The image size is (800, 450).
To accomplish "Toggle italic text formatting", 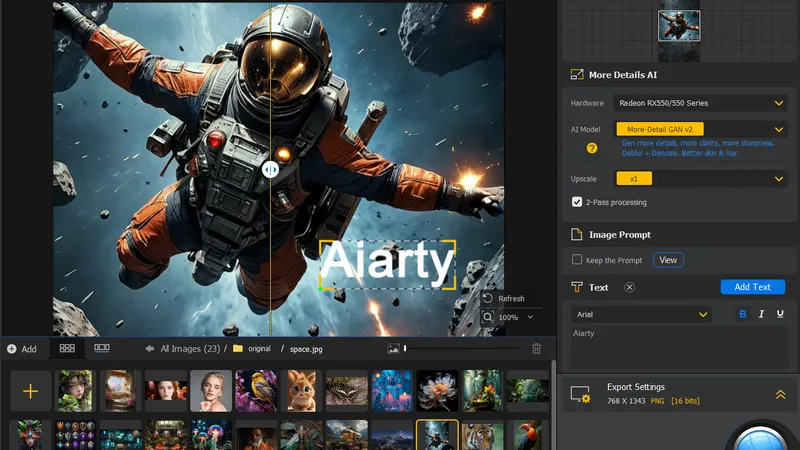I will coord(761,314).
